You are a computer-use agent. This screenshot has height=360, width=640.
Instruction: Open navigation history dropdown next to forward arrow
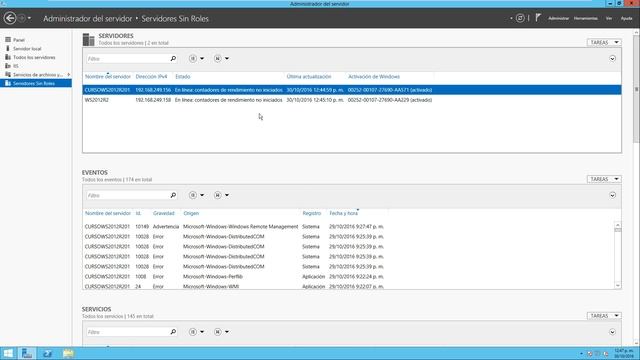29,18
